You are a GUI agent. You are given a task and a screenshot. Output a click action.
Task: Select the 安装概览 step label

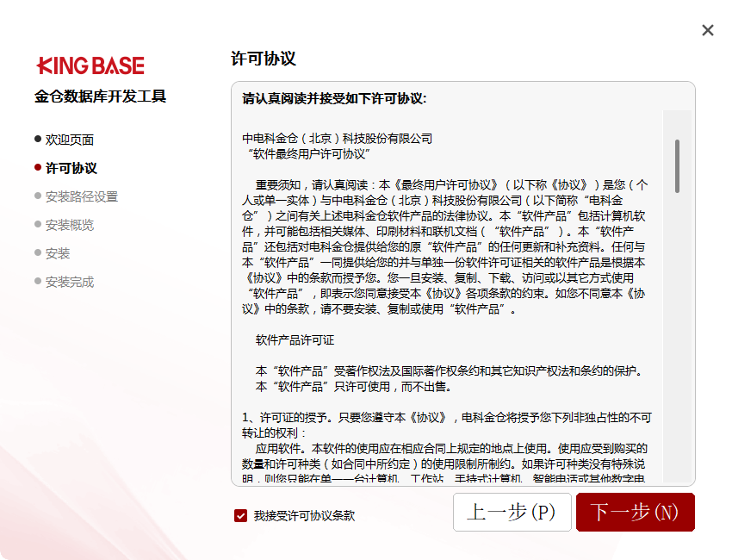(70, 225)
